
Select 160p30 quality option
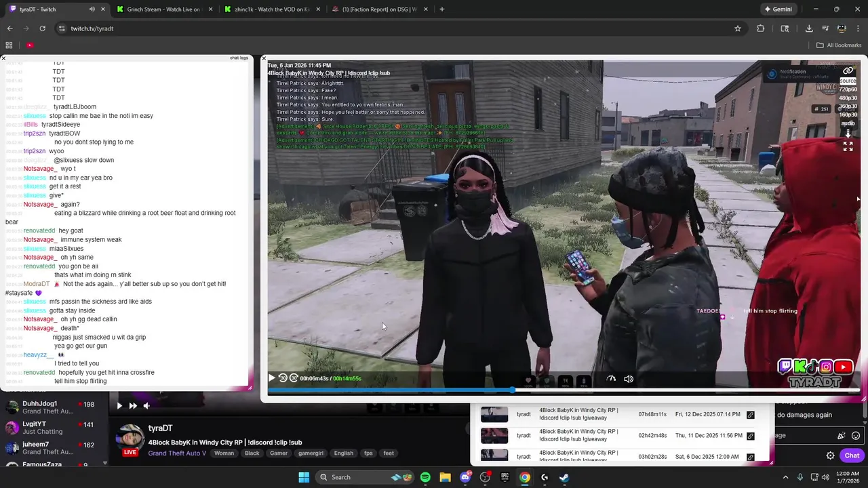pyautogui.click(x=848, y=115)
